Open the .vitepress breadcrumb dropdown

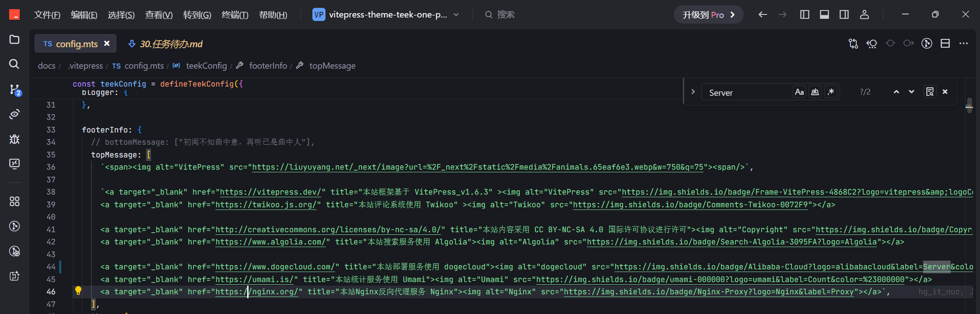point(85,66)
